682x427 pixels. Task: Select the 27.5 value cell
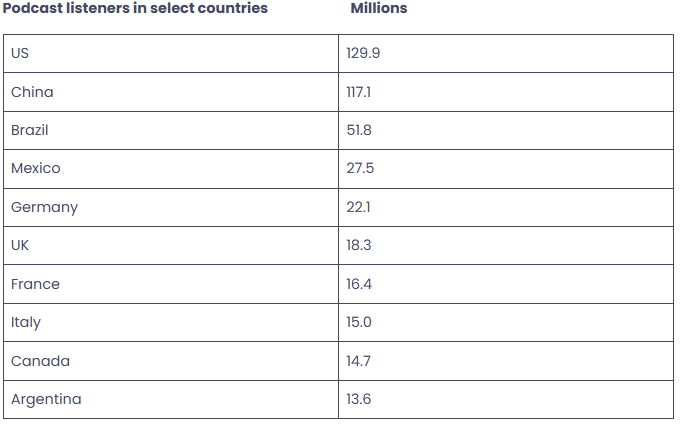[x=360, y=168]
